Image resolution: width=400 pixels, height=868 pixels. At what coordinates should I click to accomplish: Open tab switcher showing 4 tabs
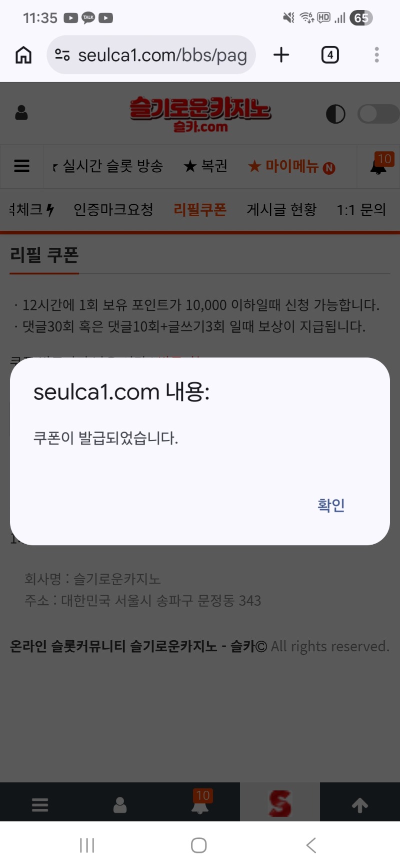point(330,55)
